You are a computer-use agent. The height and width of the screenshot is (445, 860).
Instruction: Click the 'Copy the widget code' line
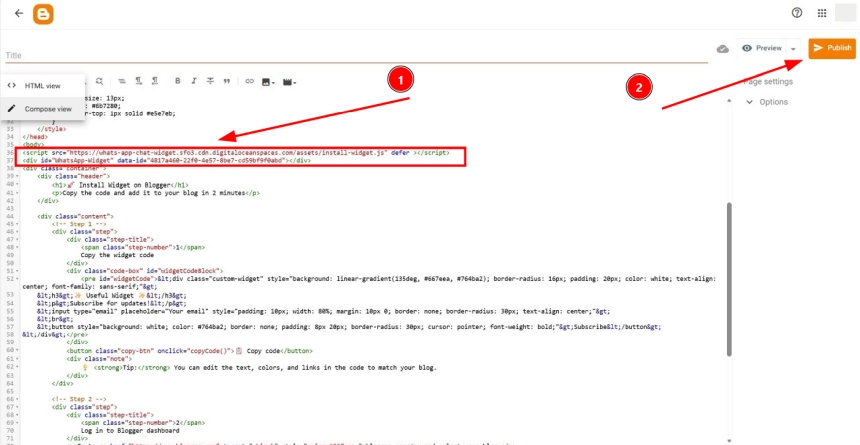[117, 255]
